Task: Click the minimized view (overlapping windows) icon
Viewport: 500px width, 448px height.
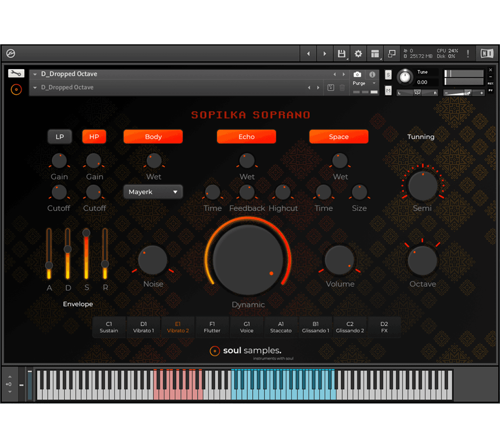Action: [x=391, y=53]
